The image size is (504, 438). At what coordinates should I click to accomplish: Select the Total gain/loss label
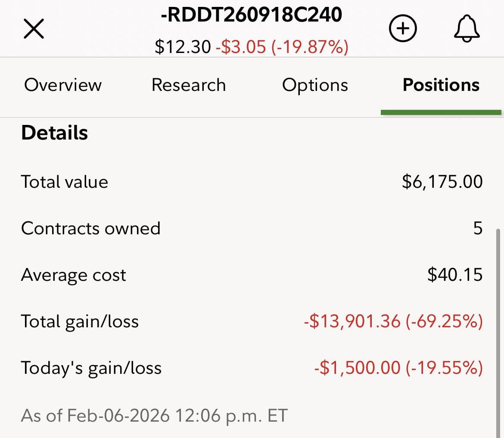tap(80, 321)
